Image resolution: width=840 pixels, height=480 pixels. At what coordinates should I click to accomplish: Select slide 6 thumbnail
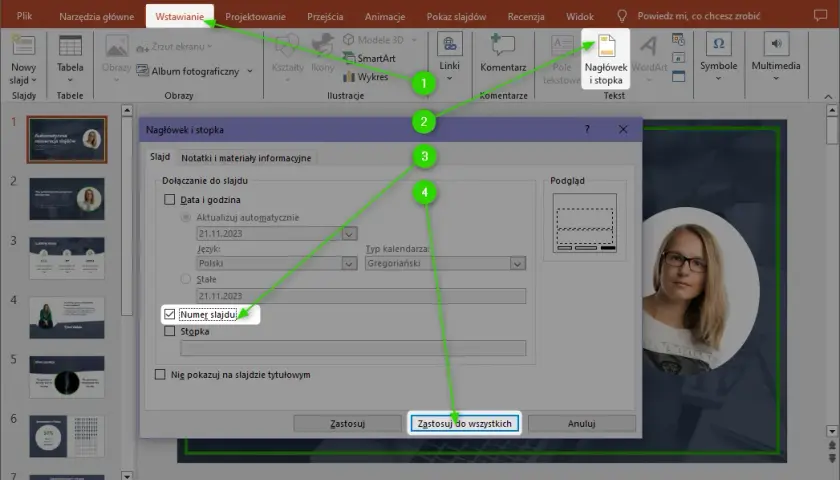pos(67,437)
